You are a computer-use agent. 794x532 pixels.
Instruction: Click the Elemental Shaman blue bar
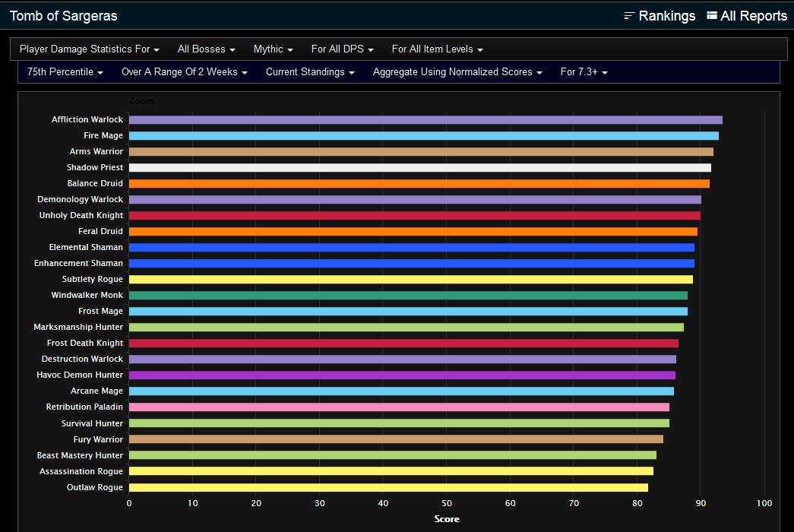[412, 248]
